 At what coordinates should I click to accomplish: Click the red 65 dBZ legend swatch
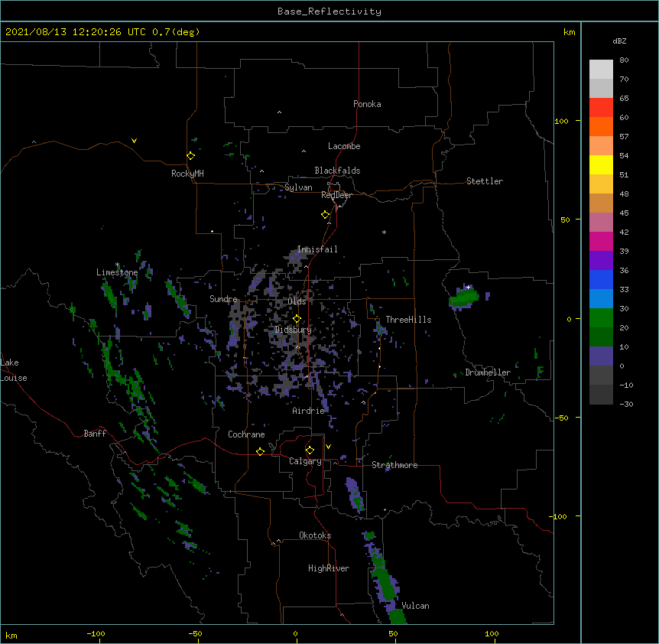[601, 108]
